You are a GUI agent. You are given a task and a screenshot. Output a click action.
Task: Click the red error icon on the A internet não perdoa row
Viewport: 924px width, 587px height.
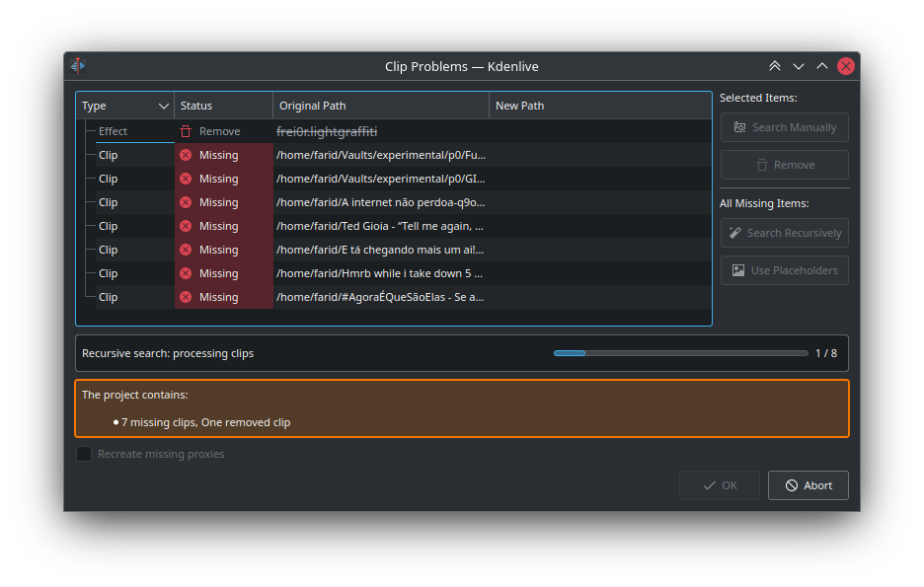(186, 202)
